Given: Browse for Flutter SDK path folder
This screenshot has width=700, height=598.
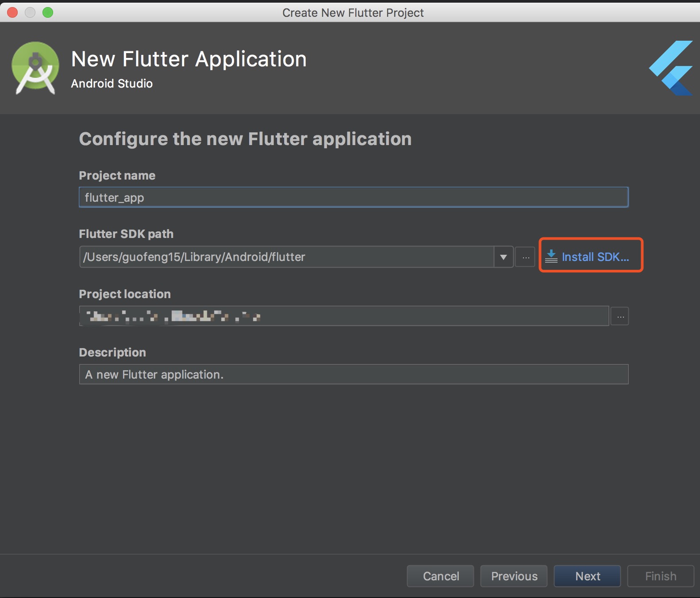Looking at the screenshot, I should pos(525,257).
